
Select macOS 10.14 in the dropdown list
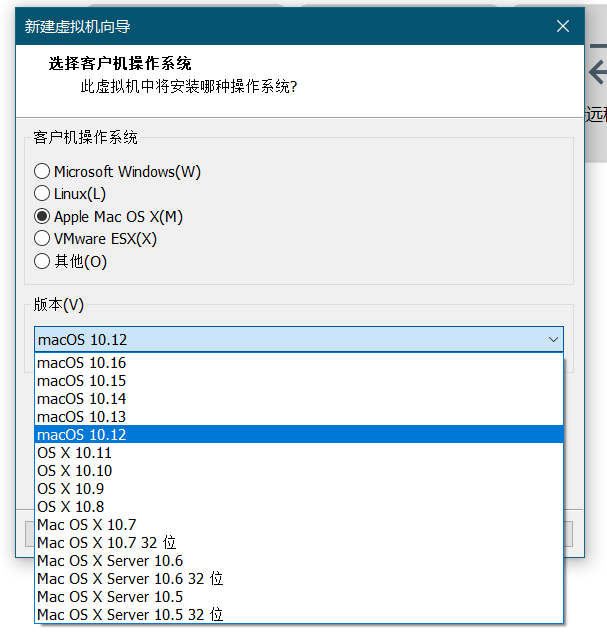[x=299, y=399]
